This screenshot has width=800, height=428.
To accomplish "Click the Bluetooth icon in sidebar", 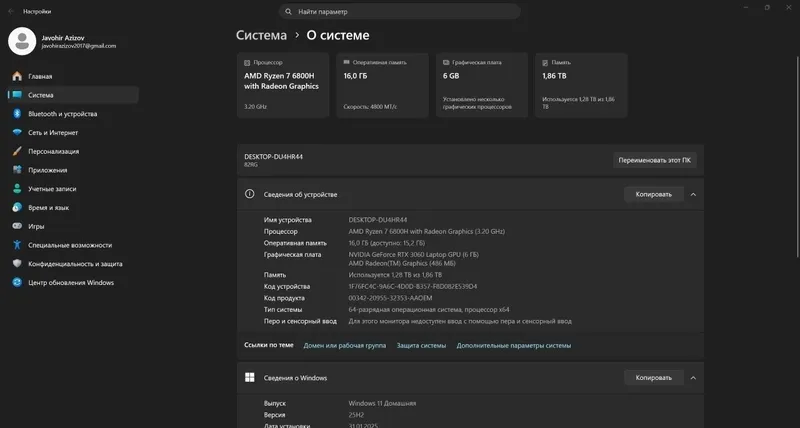I will click(17, 114).
